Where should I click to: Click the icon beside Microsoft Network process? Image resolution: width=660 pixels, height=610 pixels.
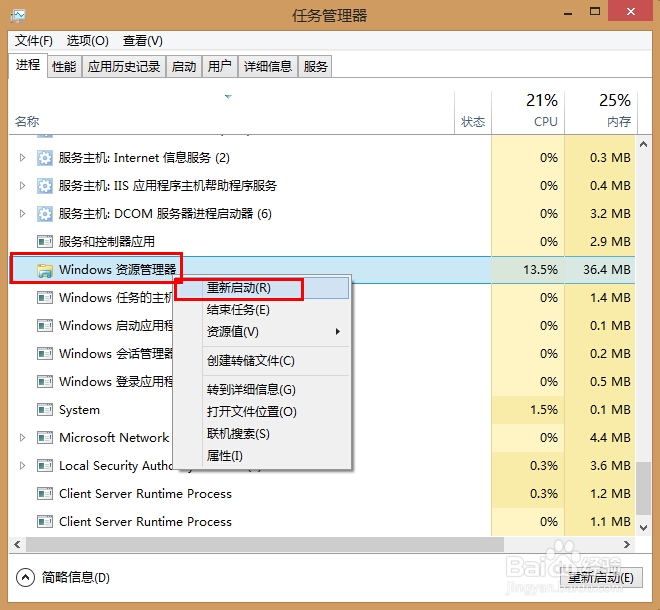tap(45, 438)
